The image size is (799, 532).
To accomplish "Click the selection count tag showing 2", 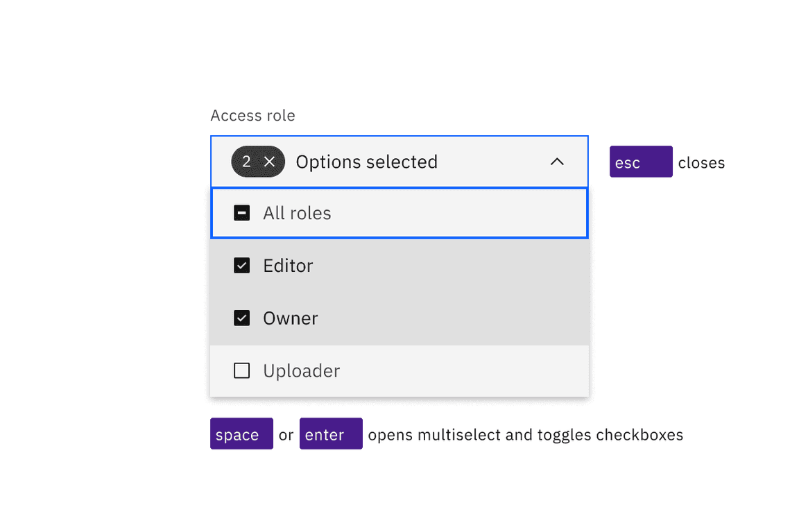I will click(x=257, y=162).
